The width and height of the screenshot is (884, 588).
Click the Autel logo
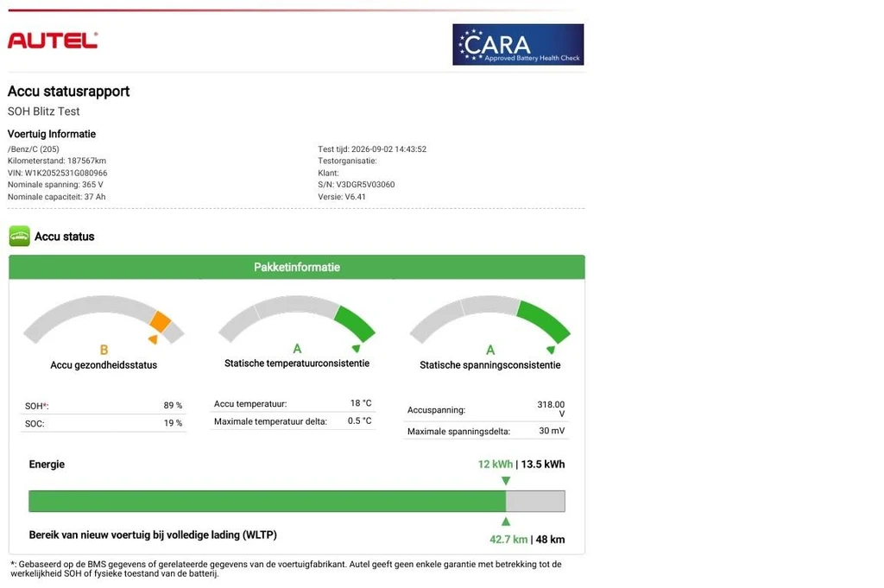click(53, 41)
